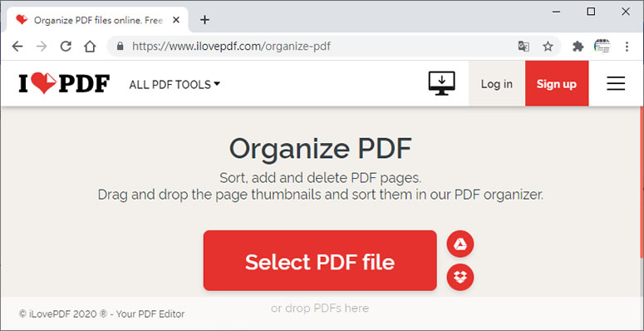Click the translate page icon

coord(524,46)
